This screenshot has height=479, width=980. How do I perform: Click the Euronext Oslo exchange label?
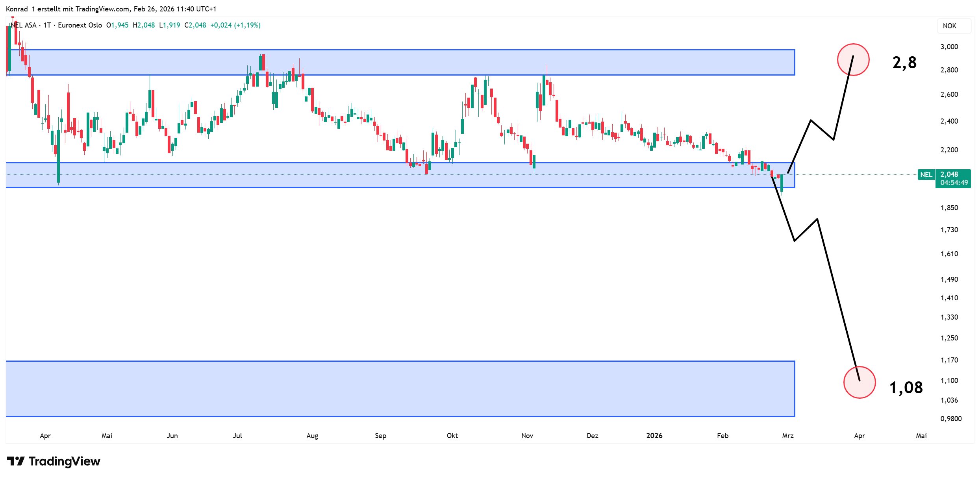pyautogui.click(x=80, y=25)
